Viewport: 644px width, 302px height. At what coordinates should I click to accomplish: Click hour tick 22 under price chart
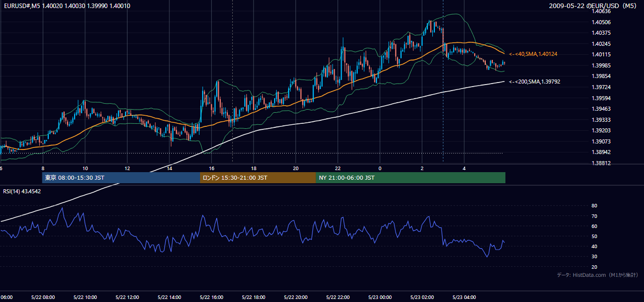coord(338,168)
